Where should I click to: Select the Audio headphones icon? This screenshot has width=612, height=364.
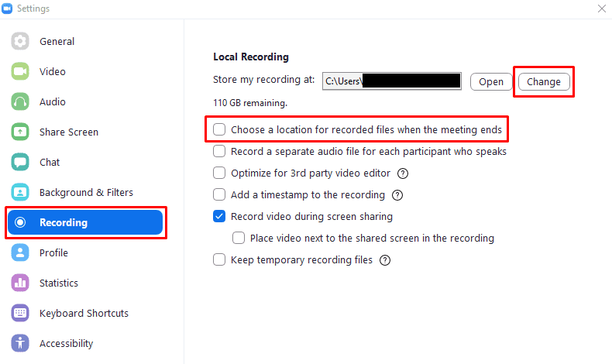[20, 101]
